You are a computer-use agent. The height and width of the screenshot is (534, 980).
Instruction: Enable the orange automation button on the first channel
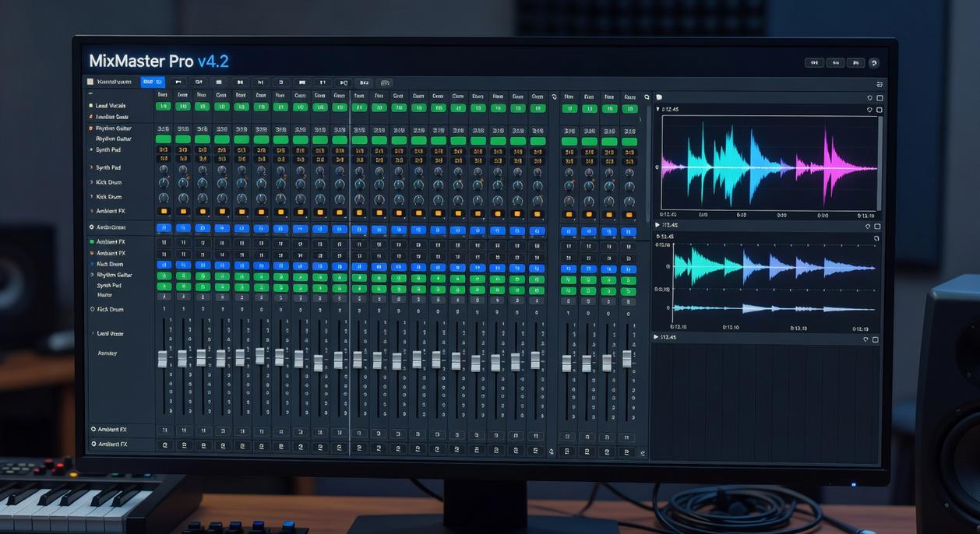coord(163,211)
